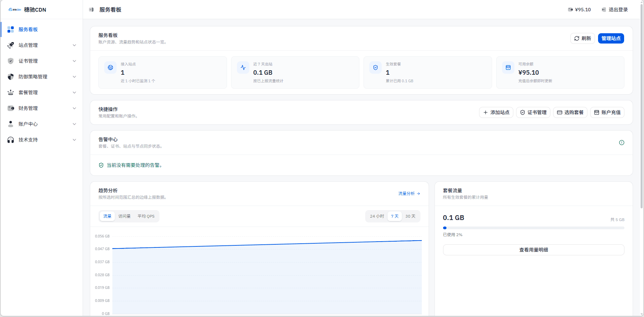644x317 pixels.
Task: Click the 证书管理 quick action button
Action: (533, 112)
